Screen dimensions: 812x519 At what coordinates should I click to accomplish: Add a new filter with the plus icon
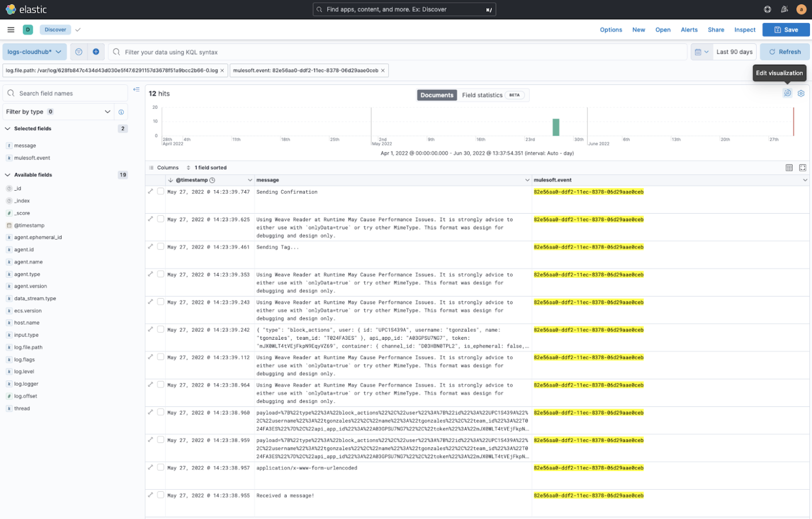95,52
